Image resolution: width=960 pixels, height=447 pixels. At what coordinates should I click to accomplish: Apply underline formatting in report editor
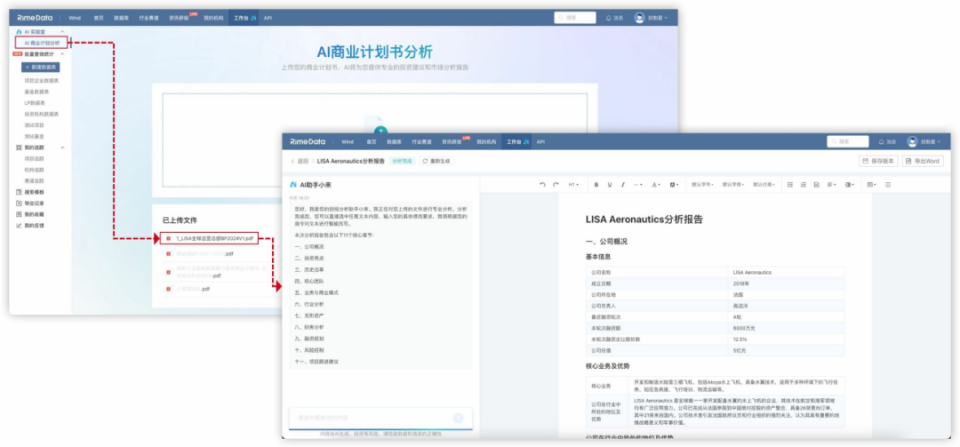tap(610, 184)
